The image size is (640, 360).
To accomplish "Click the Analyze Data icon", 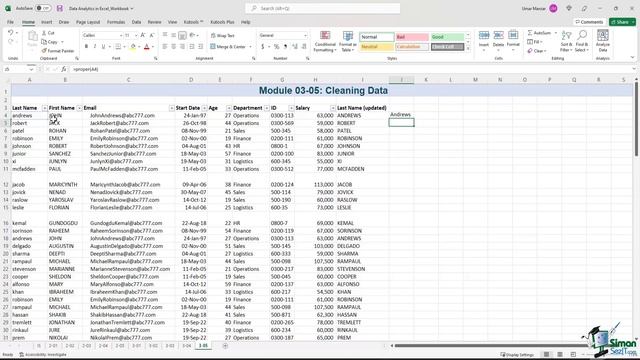I will (602, 41).
